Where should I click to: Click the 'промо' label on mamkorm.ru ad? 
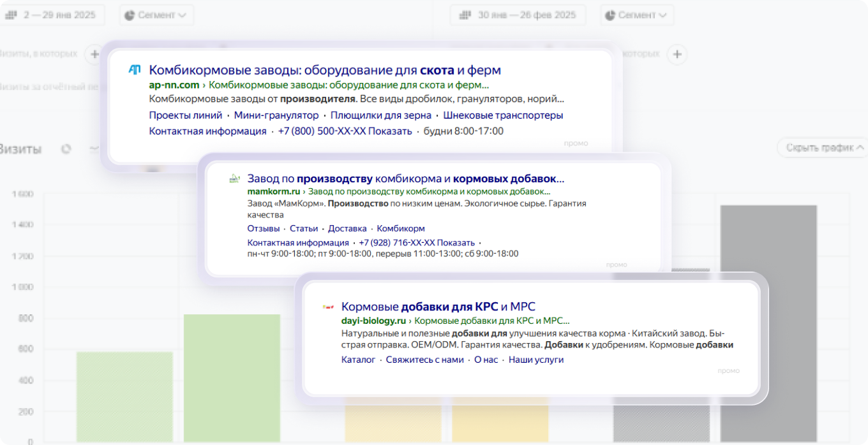(617, 265)
